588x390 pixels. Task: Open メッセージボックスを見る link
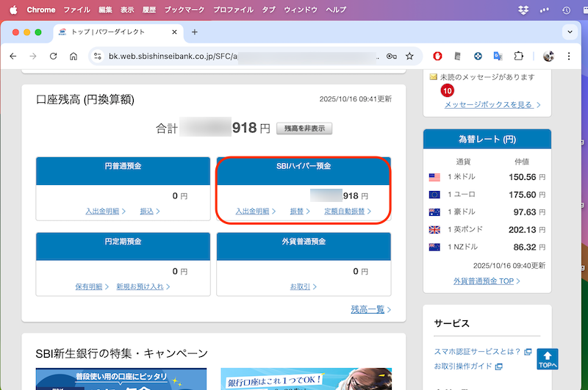(488, 105)
